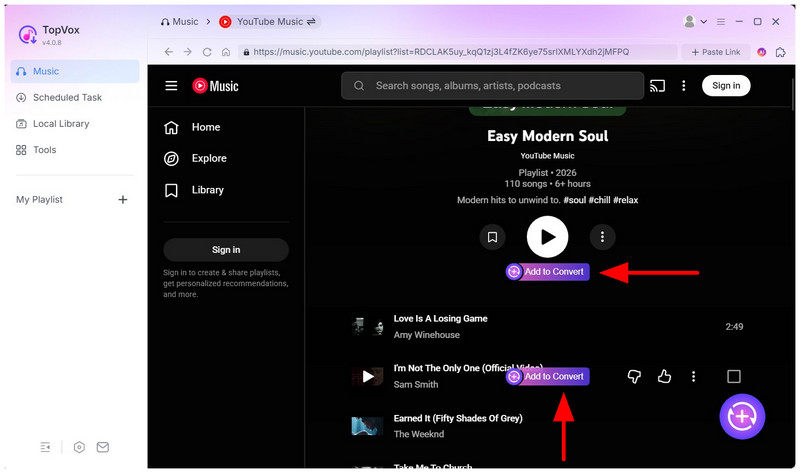Open The Weeknd artist link
800x473 pixels.
[419, 434]
